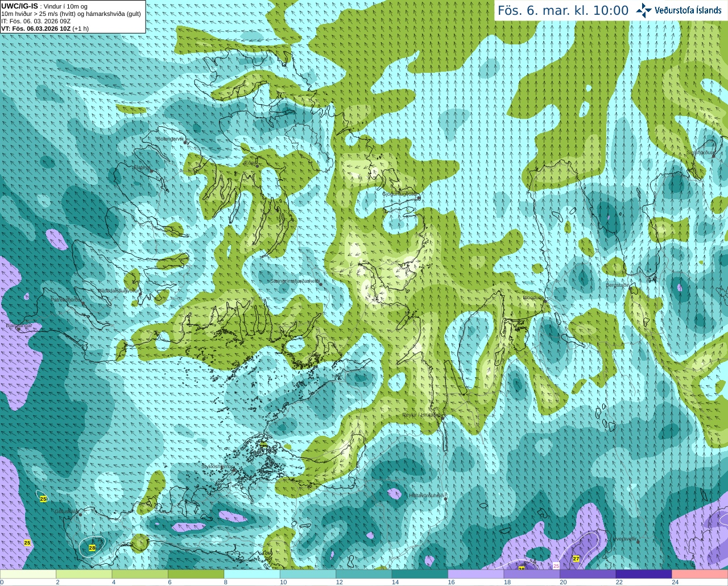Select the Blönduós station label
This screenshot has height=586, width=728.
click(534, 298)
